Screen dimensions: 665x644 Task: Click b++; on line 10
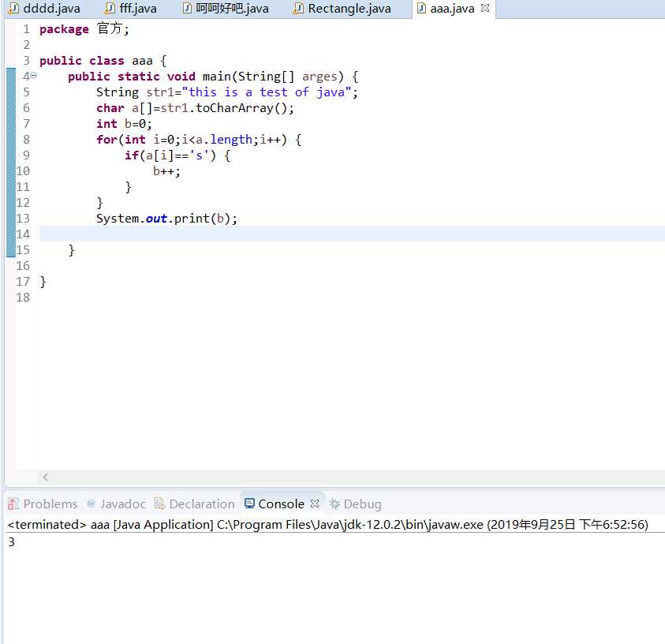pyautogui.click(x=166, y=171)
